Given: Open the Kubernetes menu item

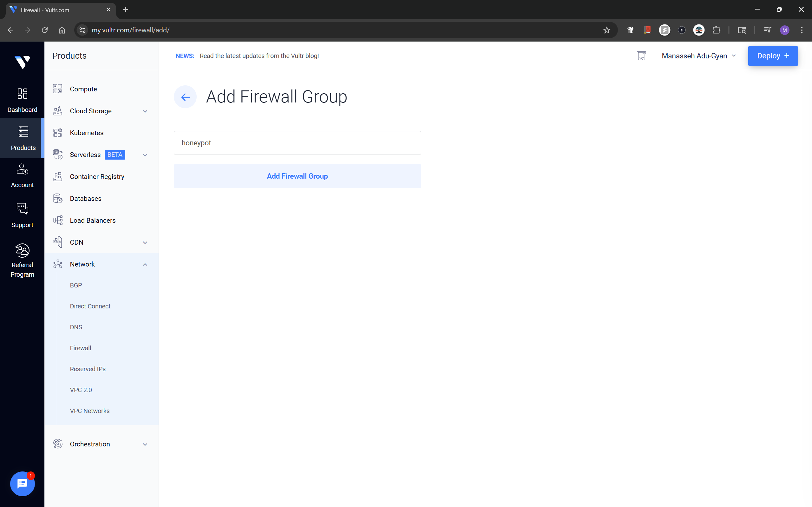Looking at the screenshot, I should tap(87, 133).
